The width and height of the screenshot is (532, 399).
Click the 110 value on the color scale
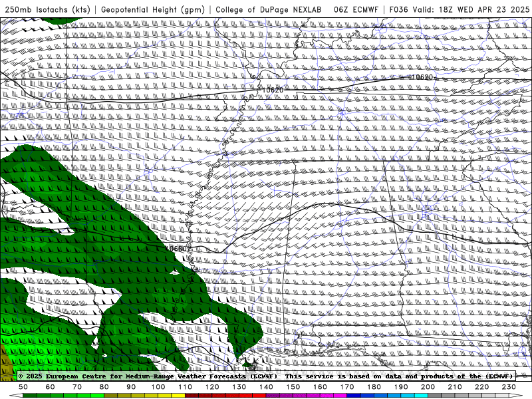[186, 387]
